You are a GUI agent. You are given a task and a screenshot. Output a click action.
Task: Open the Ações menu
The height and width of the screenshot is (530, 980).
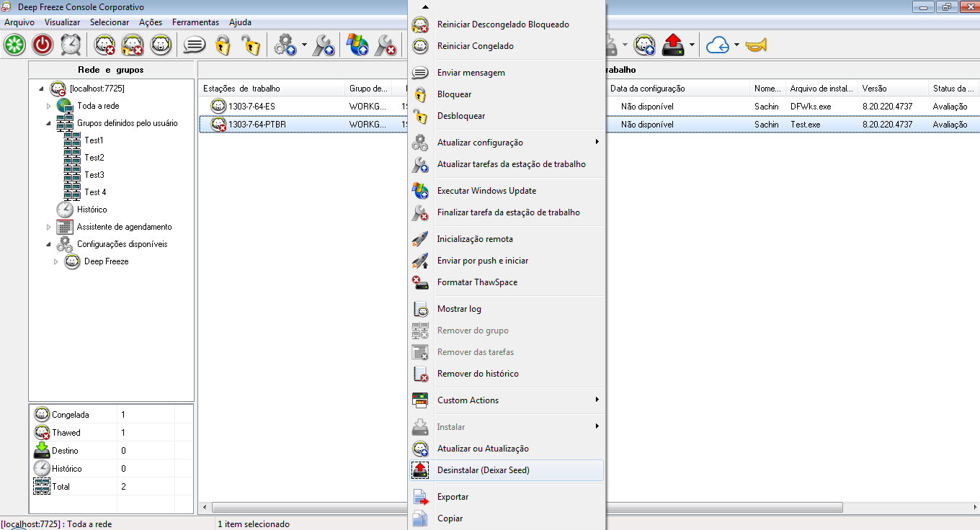(x=151, y=22)
